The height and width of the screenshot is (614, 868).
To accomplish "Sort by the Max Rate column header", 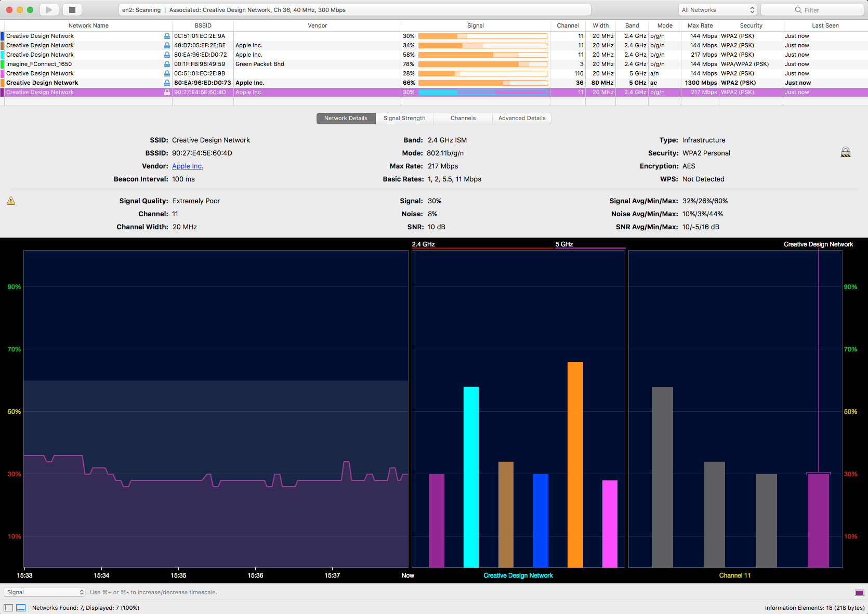I will click(x=700, y=25).
